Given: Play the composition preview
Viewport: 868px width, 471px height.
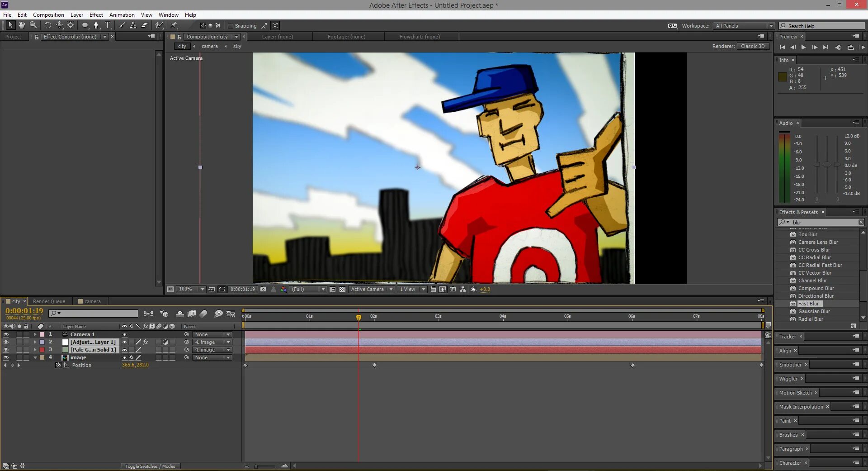Looking at the screenshot, I should (803, 48).
